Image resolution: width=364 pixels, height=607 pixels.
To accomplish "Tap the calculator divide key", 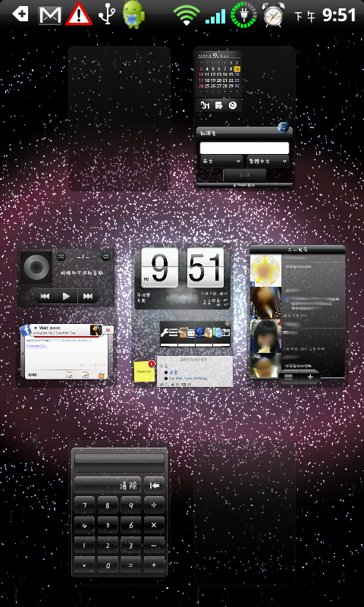I will tap(154, 505).
